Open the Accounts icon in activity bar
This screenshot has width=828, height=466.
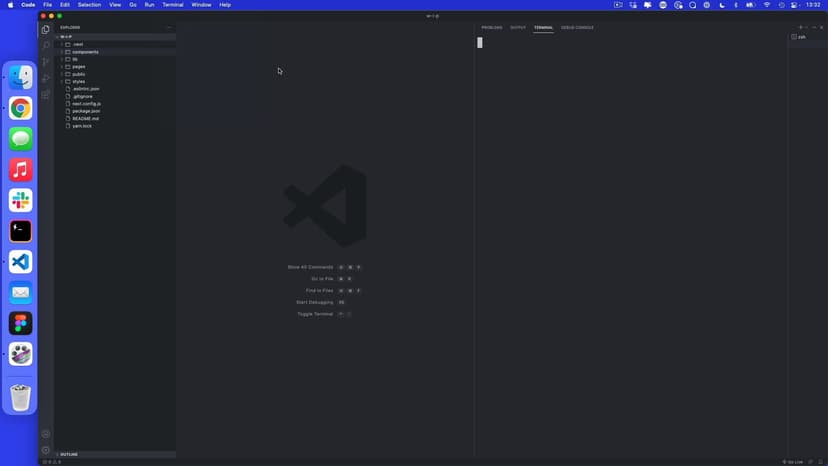pyautogui.click(x=46, y=434)
